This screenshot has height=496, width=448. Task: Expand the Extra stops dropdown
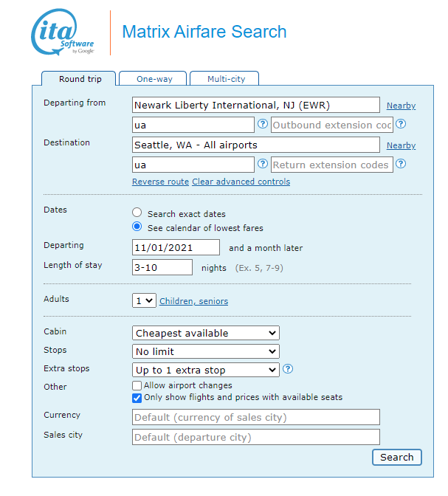tap(206, 371)
